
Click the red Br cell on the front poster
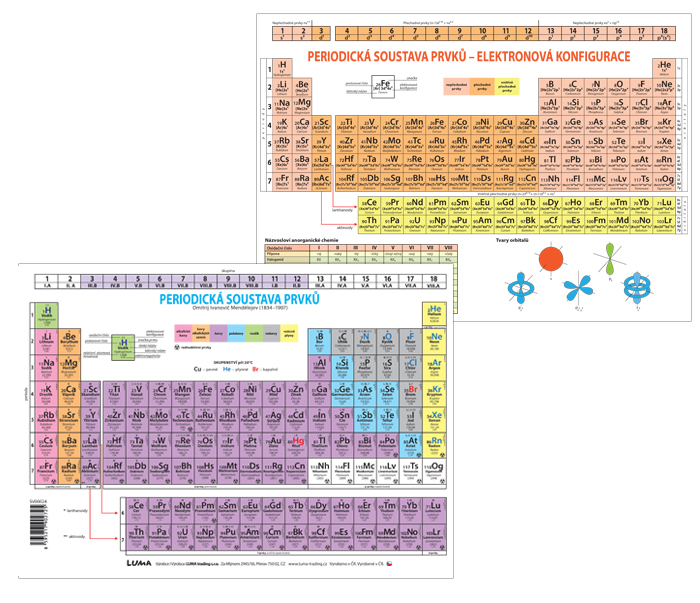coord(411,394)
